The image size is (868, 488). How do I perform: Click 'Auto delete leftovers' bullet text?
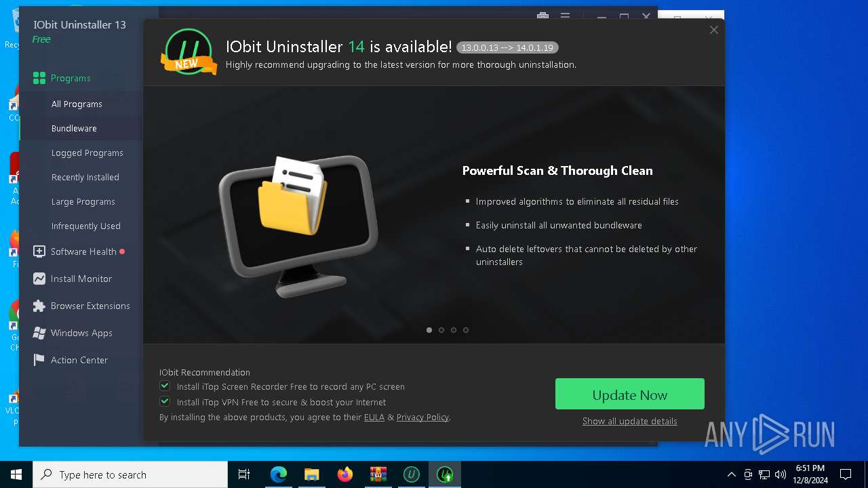[x=587, y=256]
